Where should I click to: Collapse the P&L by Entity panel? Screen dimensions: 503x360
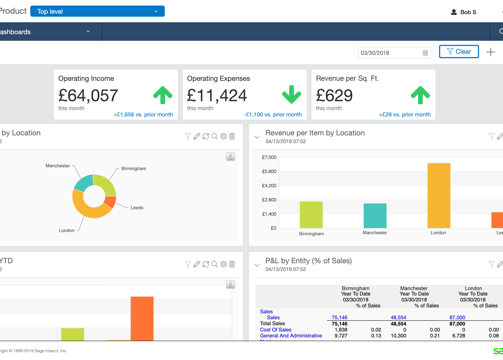[x=257, y=265]
